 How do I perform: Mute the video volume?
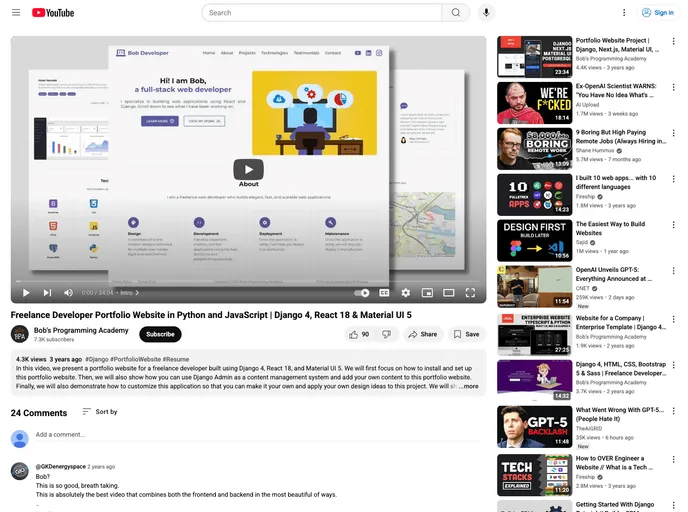[x=68, y=293]
